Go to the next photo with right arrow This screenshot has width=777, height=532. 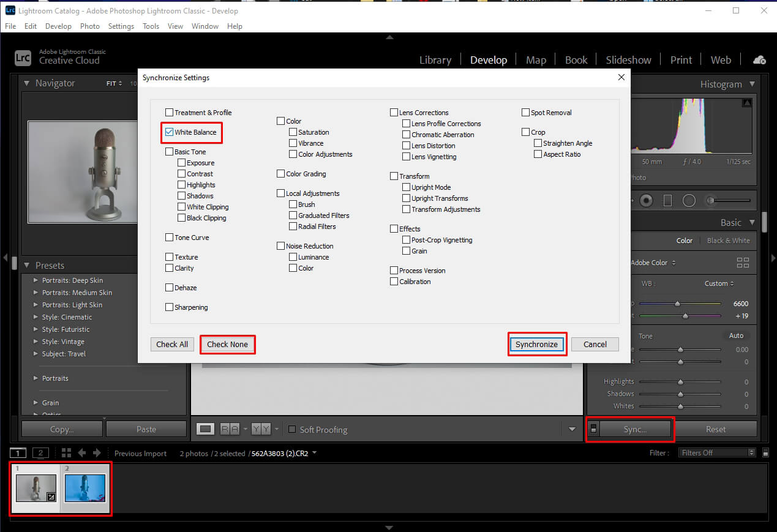[97, 453]
